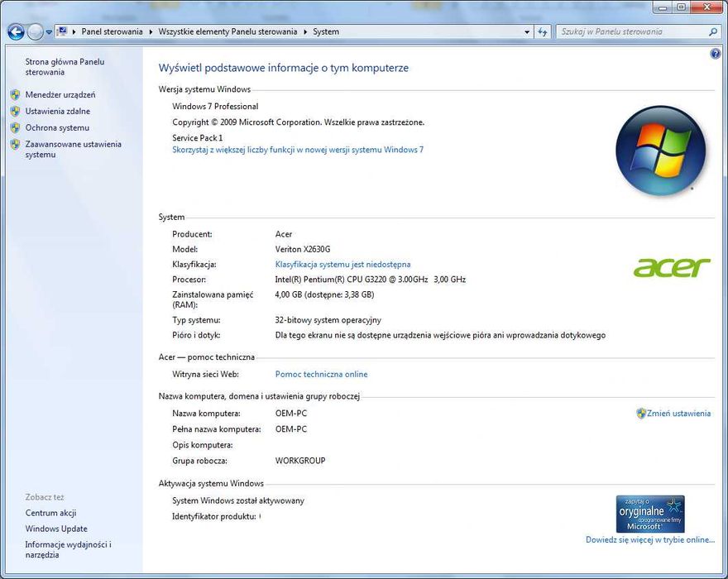
Task: Maximize the System window
Action: [x=681, y=7]
